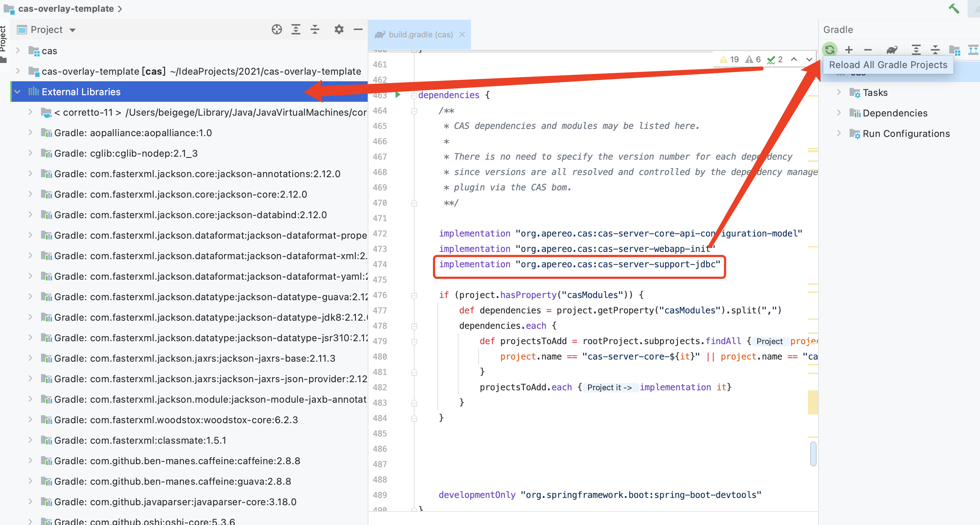Click the editor vertical scrollbar thumb

[813, 454]
